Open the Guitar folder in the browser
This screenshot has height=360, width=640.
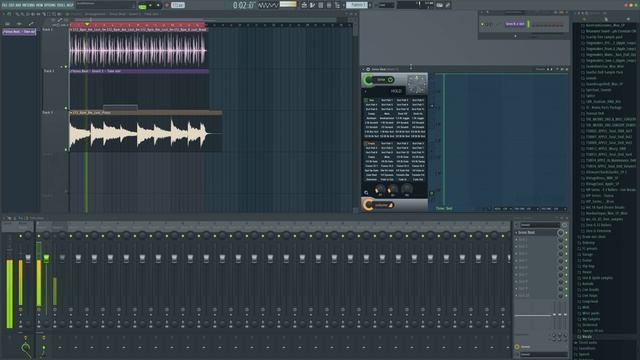[587, 260]
